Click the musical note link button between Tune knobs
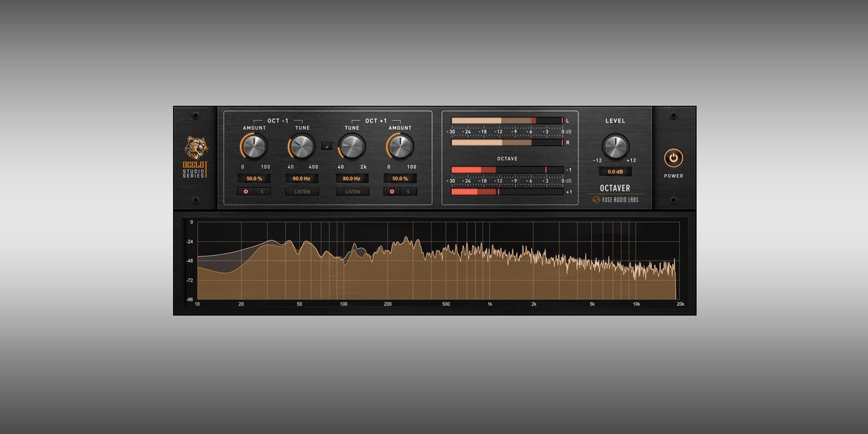868x434 pixels. (x=327, y=145)
